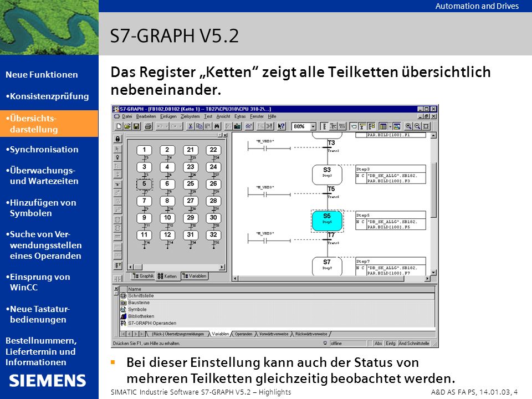This screenshot has width=532, height=399.
Task: Click the lock icon in left toolbar
Action: click(117, 139)
